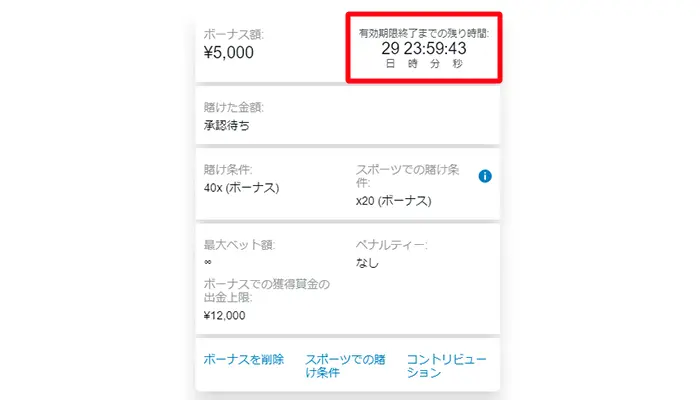The width and height of the screenshot is (700, 400).
Task: Click the なし penalty value
Action: tap(367, 263)
